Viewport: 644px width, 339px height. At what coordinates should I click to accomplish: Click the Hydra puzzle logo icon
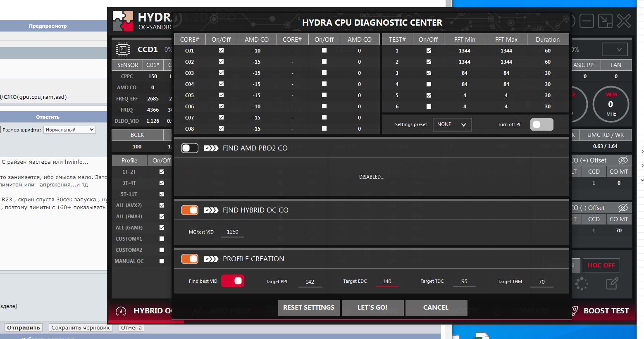[123, 21]
